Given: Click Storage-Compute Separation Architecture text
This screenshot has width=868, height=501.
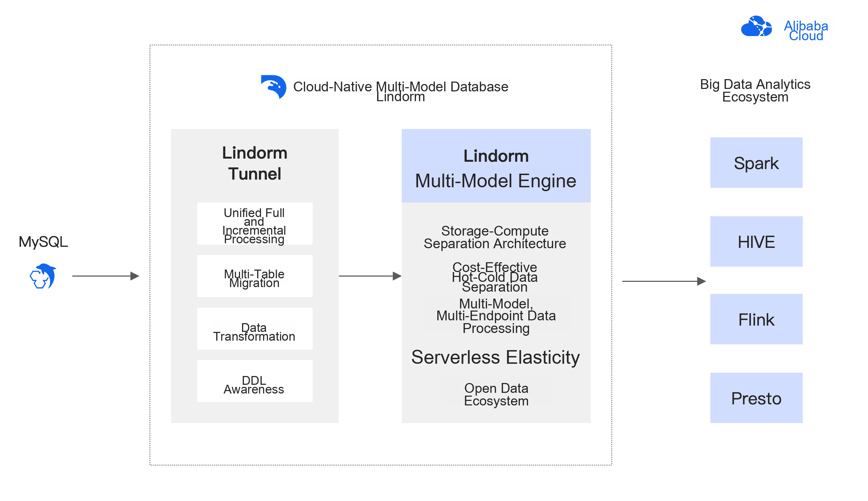Looking at the screenshot, I should coord(495,237).
